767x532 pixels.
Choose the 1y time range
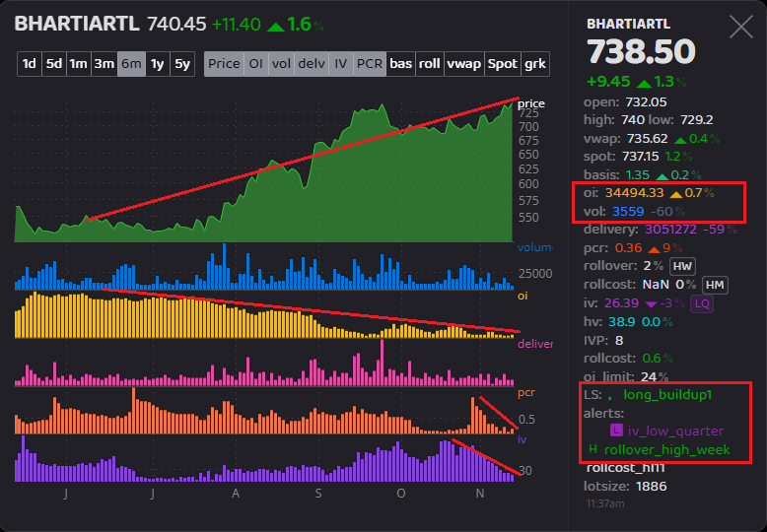point(158,64)
